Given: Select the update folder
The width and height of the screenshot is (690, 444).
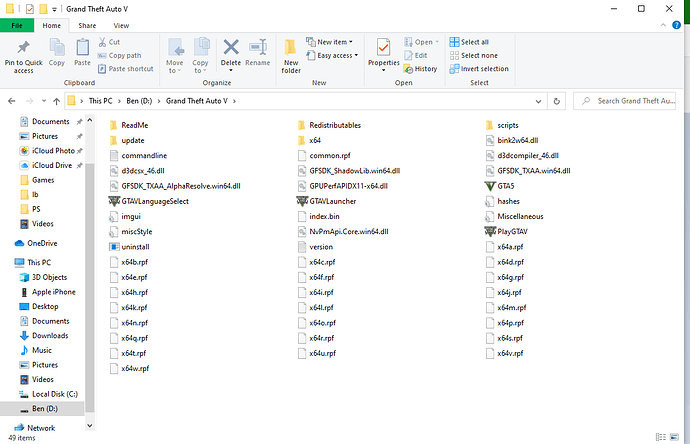Looking at the screenshot, I should pyautogui.click(x=127, y=140).
